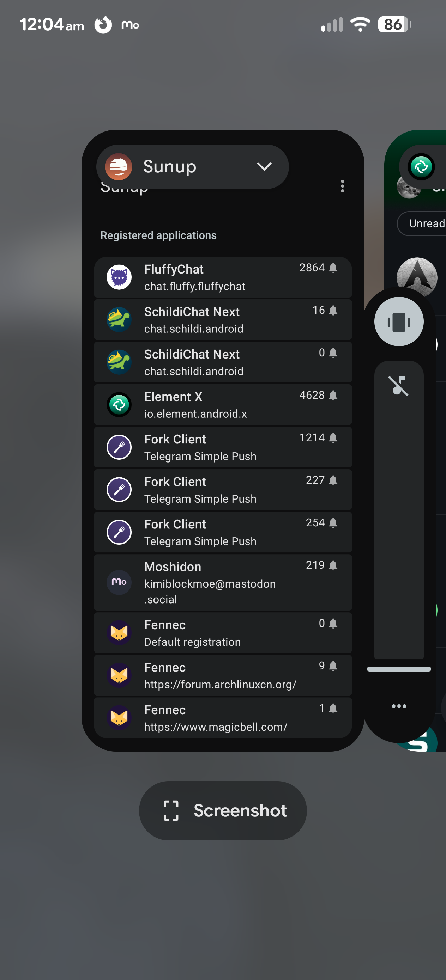Open the FluffyChat registration row
Screen dimensions: 446x980
point(223,277)
